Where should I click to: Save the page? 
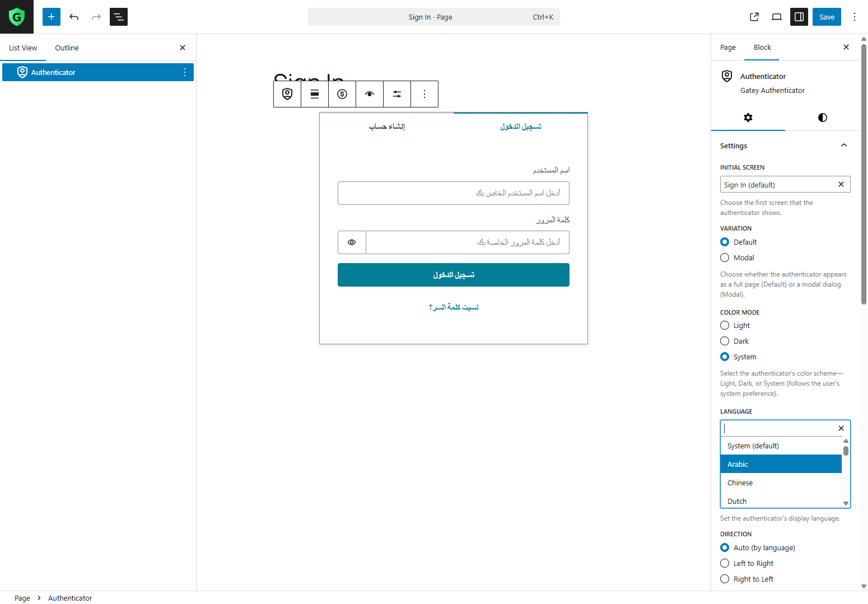point(827,17)
